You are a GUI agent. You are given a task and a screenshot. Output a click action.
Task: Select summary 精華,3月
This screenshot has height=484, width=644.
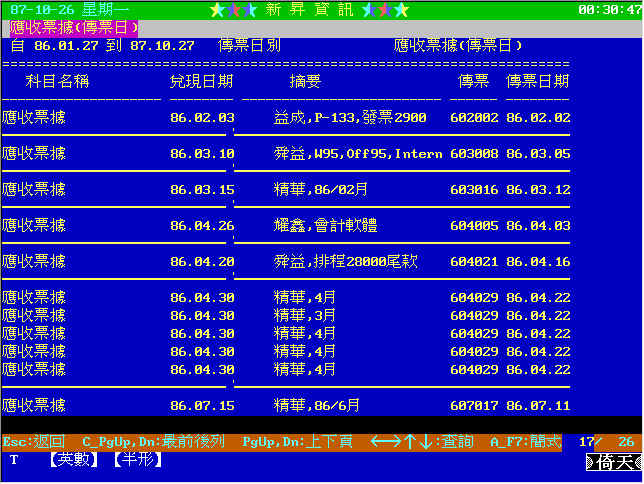(304, 315)
